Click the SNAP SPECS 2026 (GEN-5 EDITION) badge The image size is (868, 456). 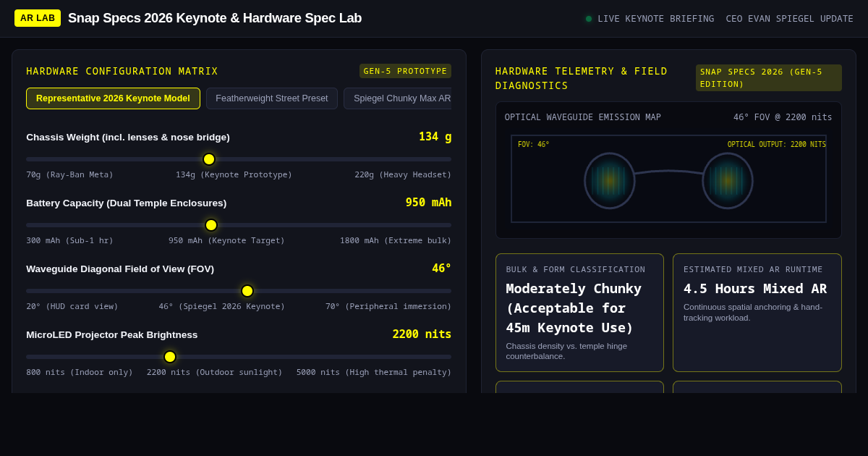tap(769, 78)
